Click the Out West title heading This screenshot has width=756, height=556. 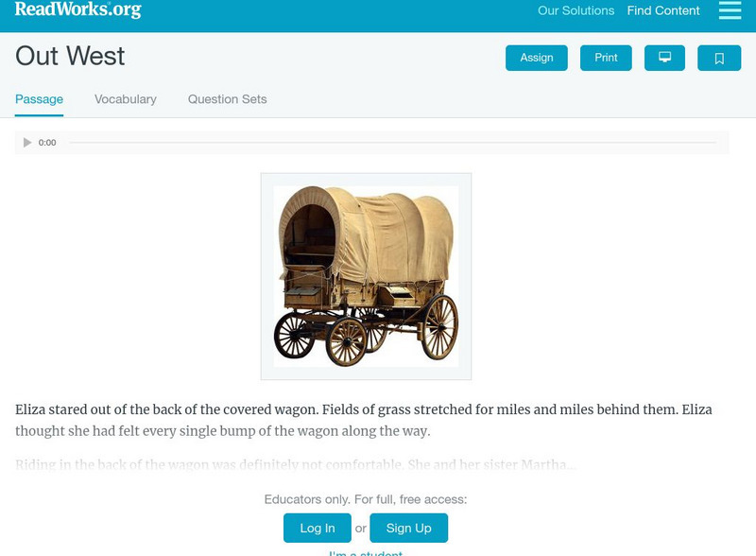[70, 57]
